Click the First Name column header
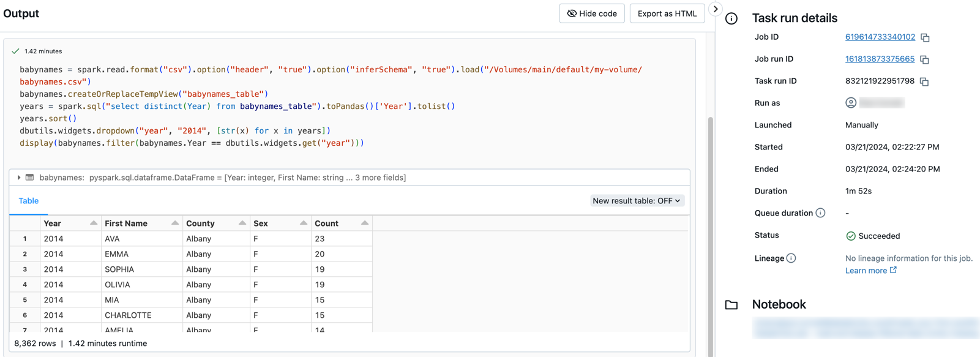This screenshot has width=980, height=357. point(126,224)
